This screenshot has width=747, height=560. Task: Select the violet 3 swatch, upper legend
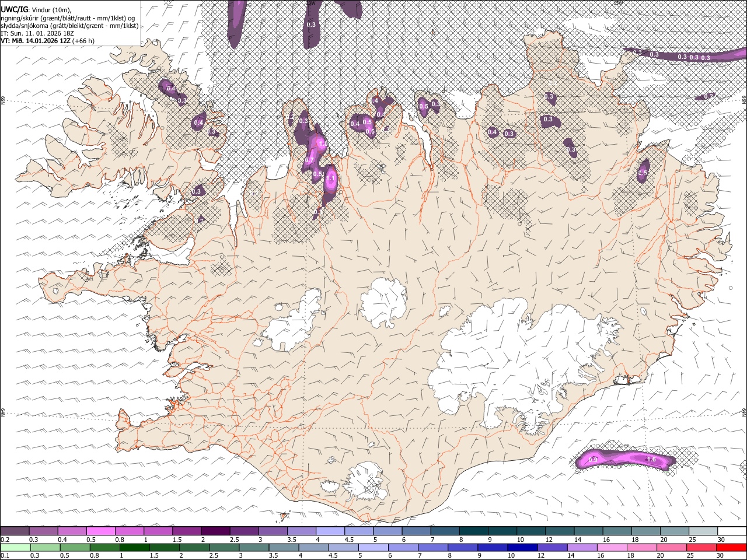273,531
